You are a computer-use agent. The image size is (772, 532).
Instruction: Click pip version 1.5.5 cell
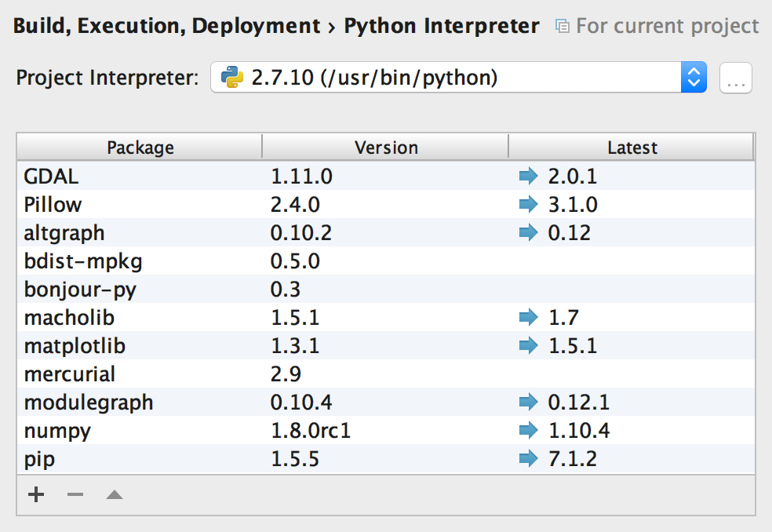[296, 458]
